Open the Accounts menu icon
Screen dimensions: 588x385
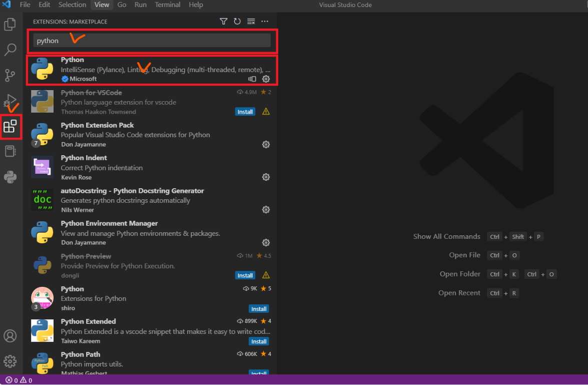(x=10, y=336)
